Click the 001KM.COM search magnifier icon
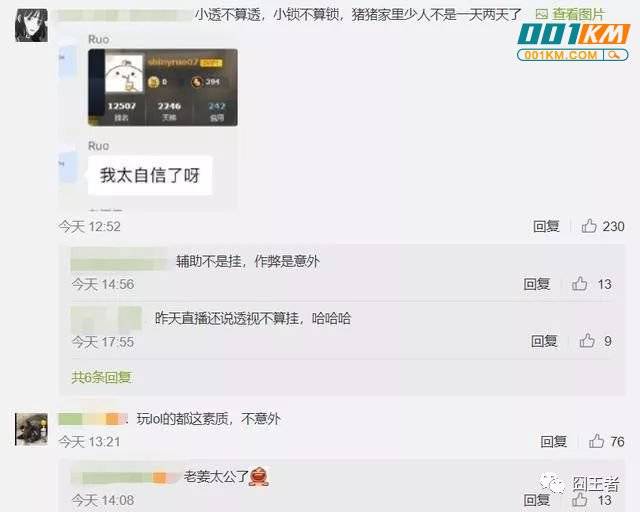 614,55
